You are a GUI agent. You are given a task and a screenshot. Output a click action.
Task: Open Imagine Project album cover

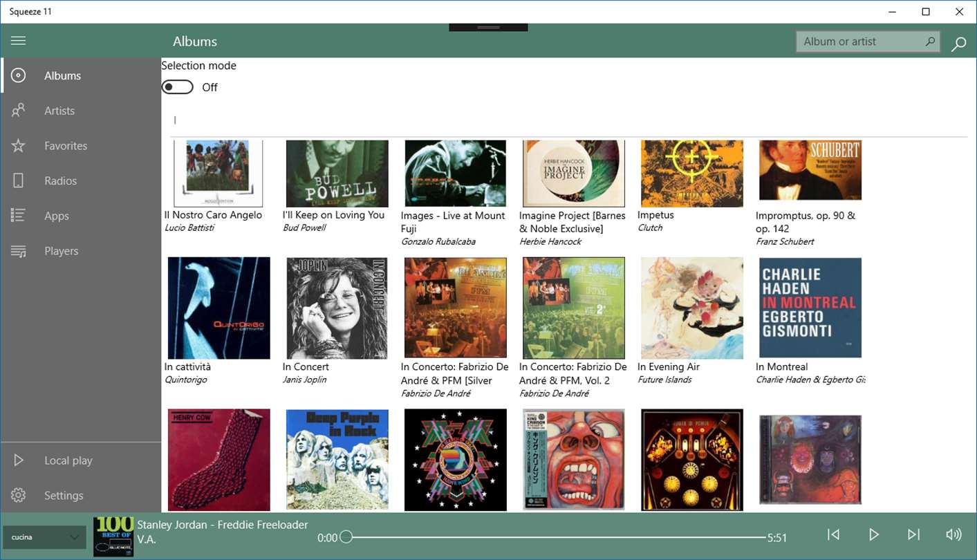click(574, 174)
